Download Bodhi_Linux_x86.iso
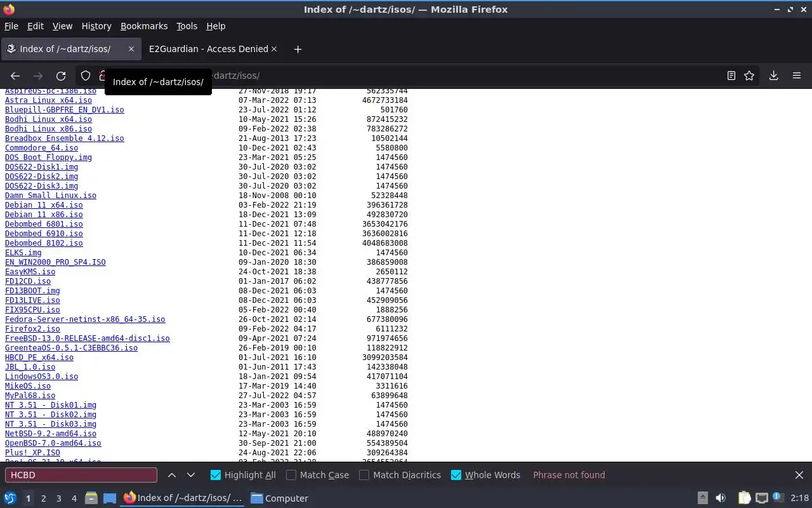The image size is (812, 508). 48,129
